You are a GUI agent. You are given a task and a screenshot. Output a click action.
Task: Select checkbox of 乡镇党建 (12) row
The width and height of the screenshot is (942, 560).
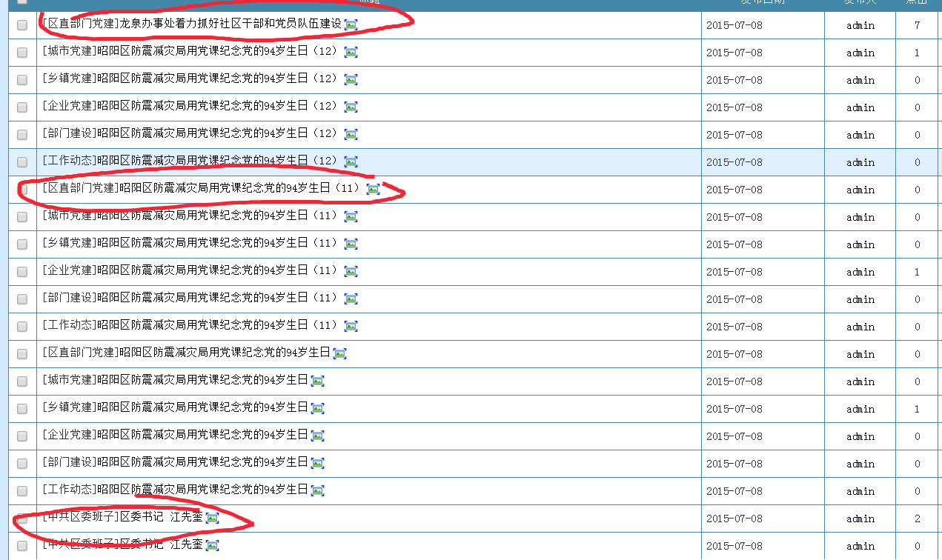[22, 80]
